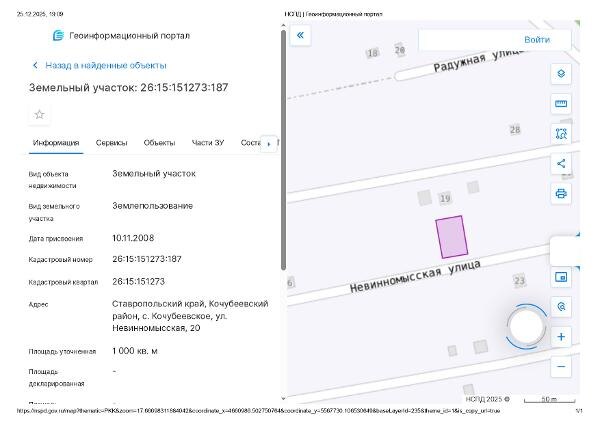The width and height of the screenshot is (600, 424).
Task: Zoom in with the plus button
Action: 561,337
